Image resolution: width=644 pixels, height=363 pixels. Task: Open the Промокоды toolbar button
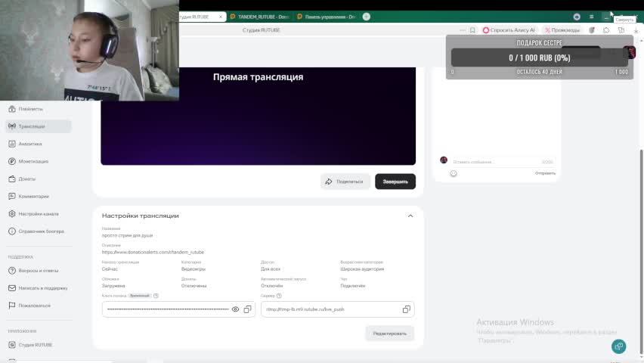tap(562, 30)
